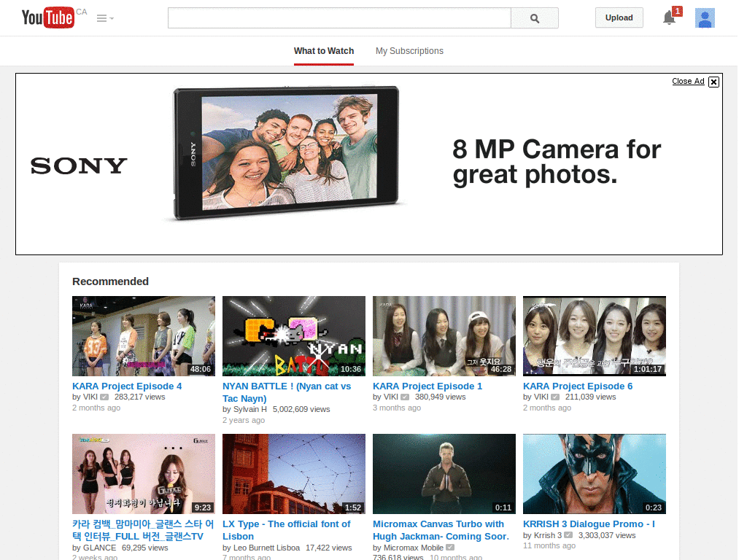
Task: Open the LX Type Lisbon thumbnail
Action: click(x=294, y=474)
